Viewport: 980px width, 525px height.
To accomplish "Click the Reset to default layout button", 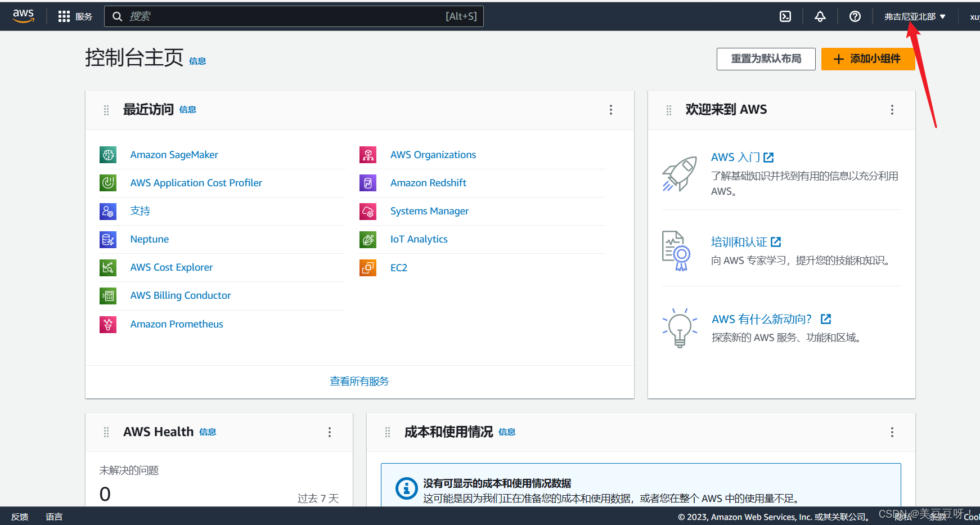I will [766, 59].
